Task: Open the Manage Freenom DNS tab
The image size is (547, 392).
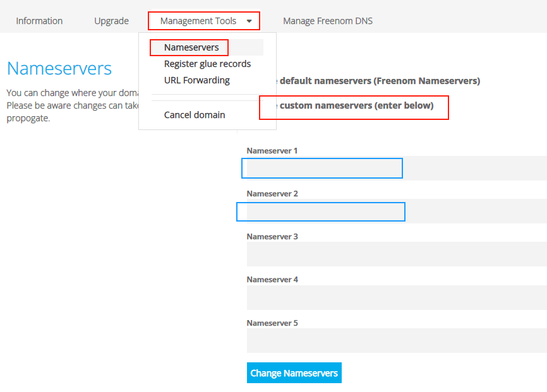Action: click(327, 21)
